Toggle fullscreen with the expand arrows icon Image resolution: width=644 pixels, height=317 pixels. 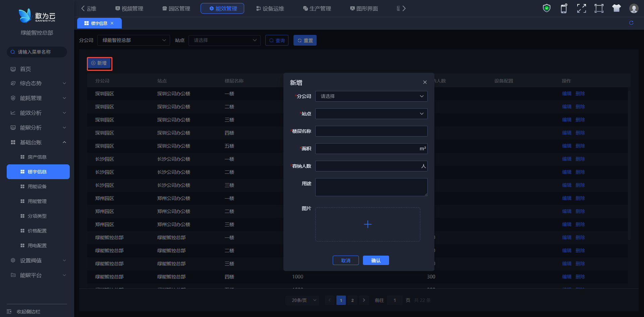(581, 8)
